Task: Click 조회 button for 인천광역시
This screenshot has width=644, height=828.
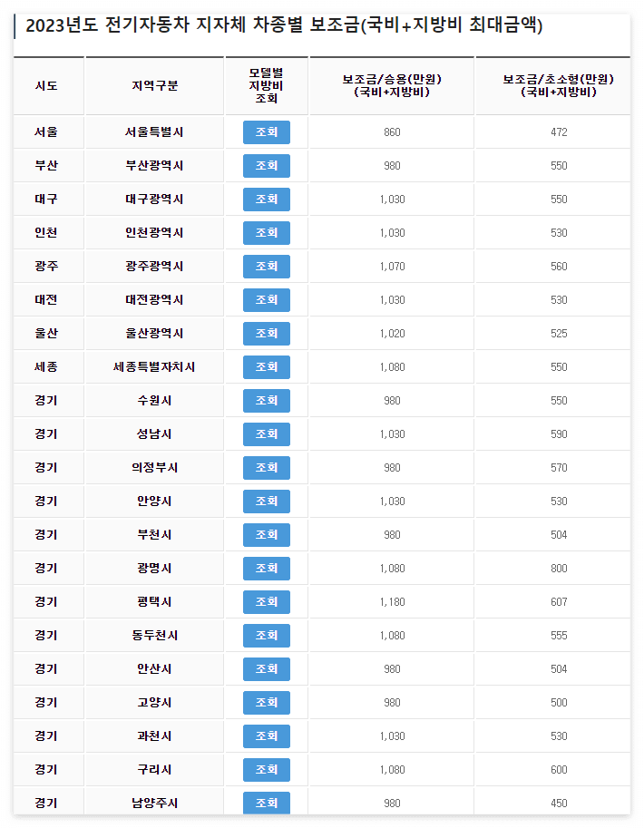Action: pos(267,233)
